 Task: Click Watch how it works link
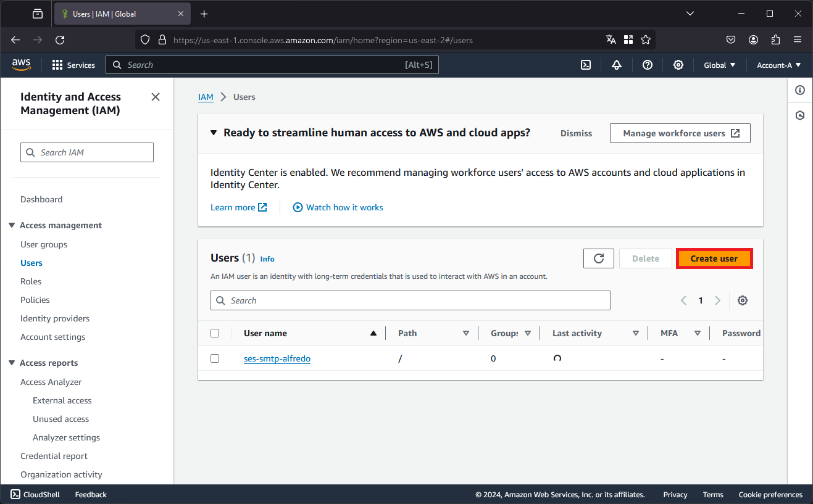(338, 207)
